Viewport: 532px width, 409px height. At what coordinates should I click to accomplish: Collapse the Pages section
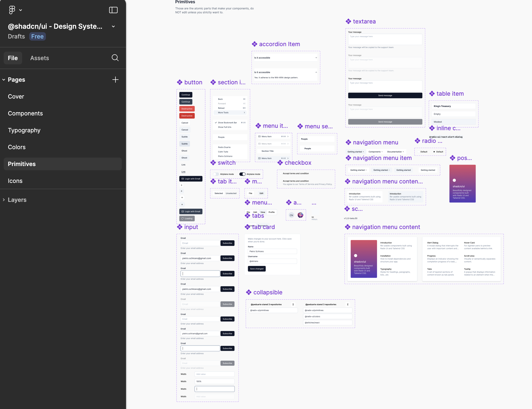4,80
